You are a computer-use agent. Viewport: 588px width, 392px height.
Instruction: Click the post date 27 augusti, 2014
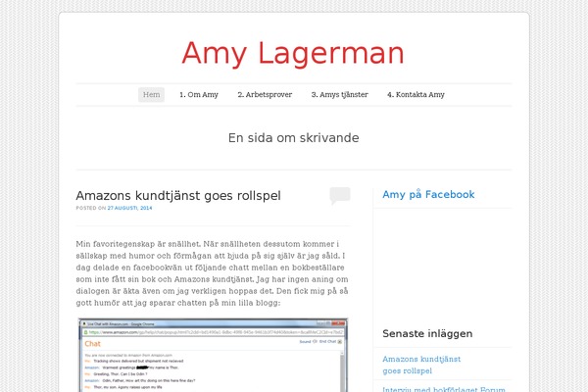click(x=129, y=208)
